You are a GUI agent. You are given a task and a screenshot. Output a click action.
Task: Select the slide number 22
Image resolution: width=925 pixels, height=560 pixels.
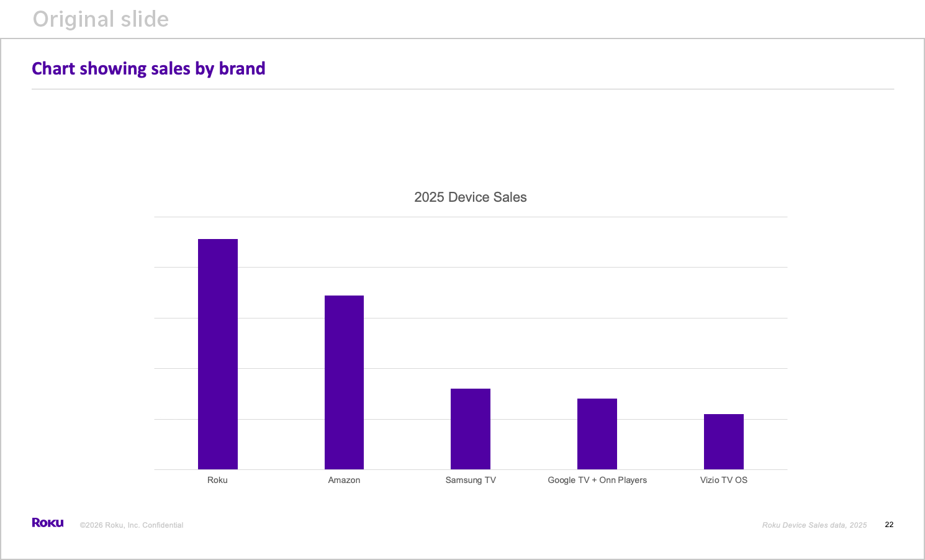(889, 525)
